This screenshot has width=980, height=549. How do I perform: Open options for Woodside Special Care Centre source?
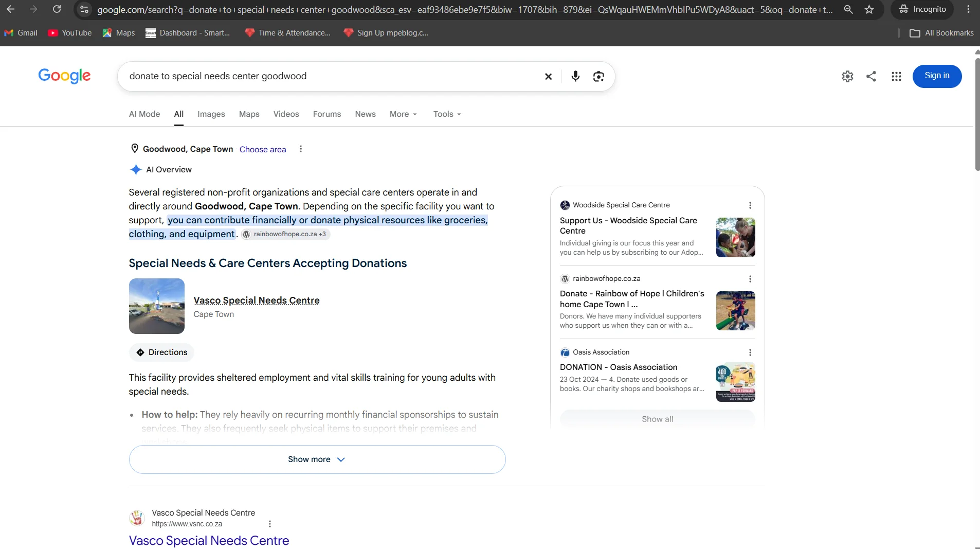[750, 205]
